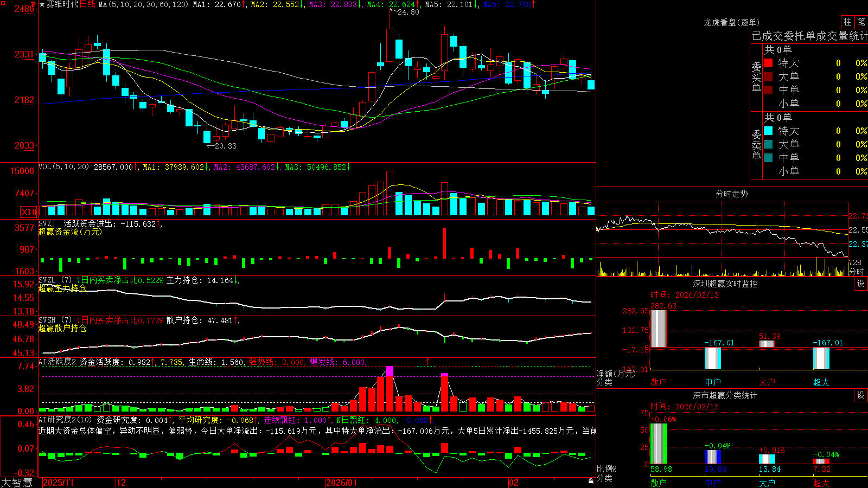This screenshot has height=488, width=868.
Task: Open 设 settings for 深市超赢分类统计
Action: [861, 395]
